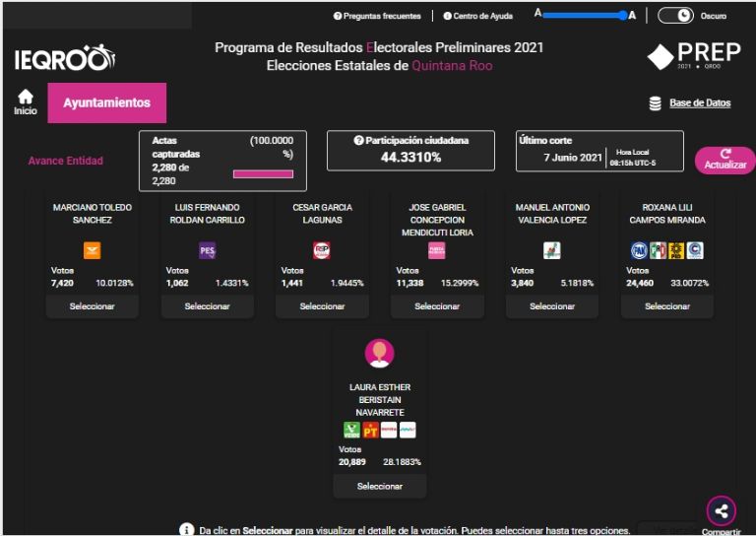Image resolution: width=756 pixels, height=536 pixels.
Task: Click the Hora Local 08:15h UTC-5 text
Action: click(x=633, y=158)
